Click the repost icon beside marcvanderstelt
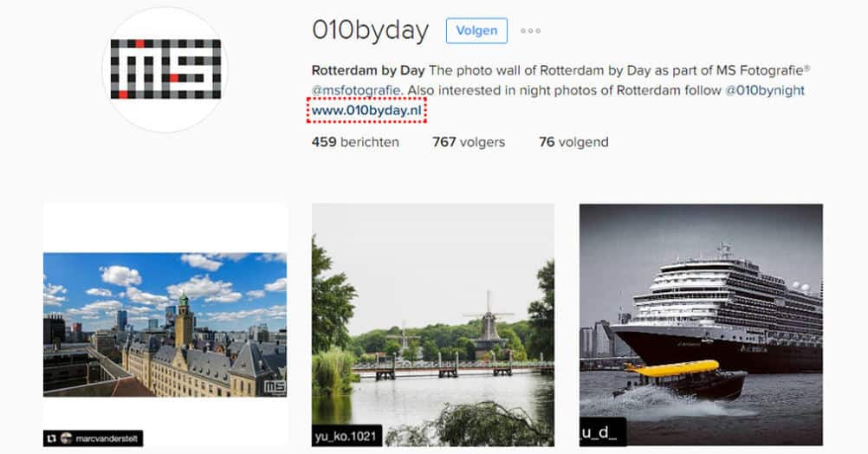Viewport: 868px width, 454px height. coord(51,438)
